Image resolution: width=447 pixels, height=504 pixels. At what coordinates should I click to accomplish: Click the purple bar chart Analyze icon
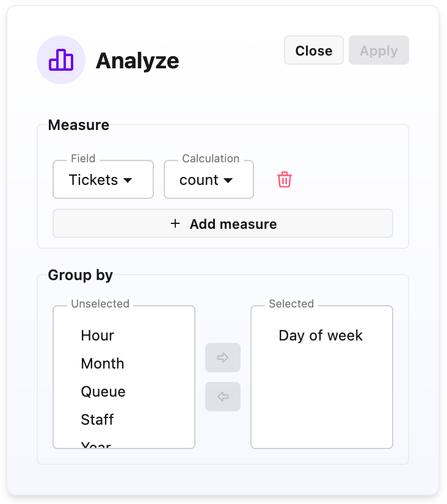pos(61,60)
